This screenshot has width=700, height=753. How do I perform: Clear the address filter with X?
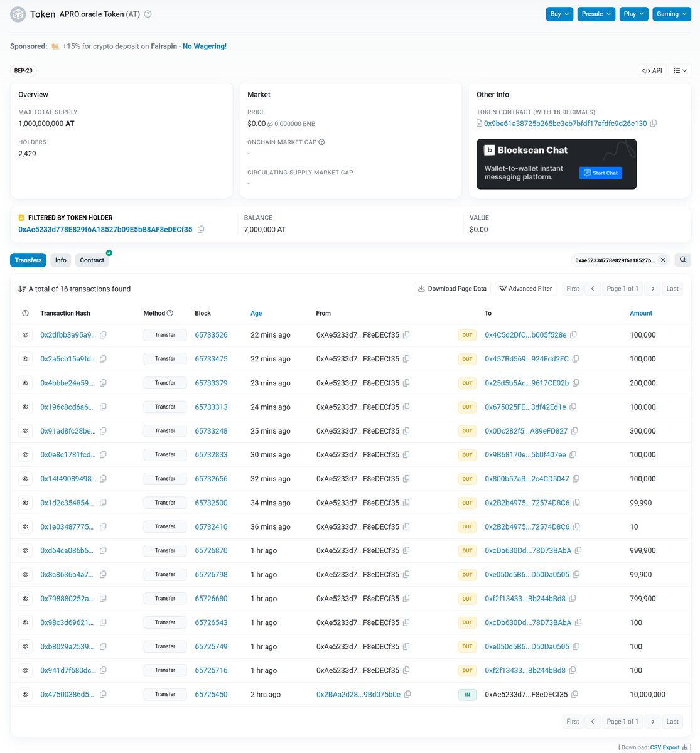coord(663,260)
